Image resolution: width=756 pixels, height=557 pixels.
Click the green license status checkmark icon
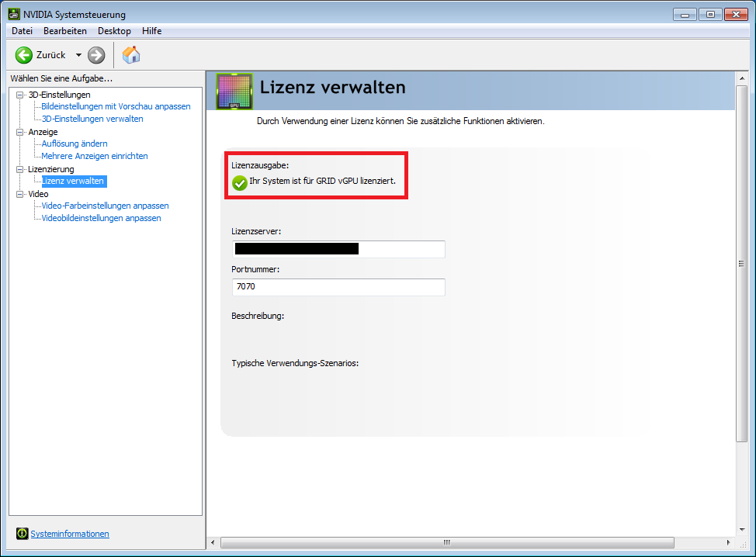point(240,182)
